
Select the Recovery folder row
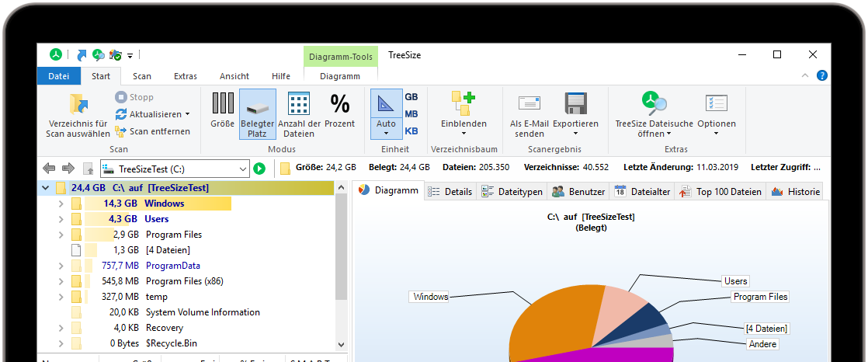coord(186,328)
